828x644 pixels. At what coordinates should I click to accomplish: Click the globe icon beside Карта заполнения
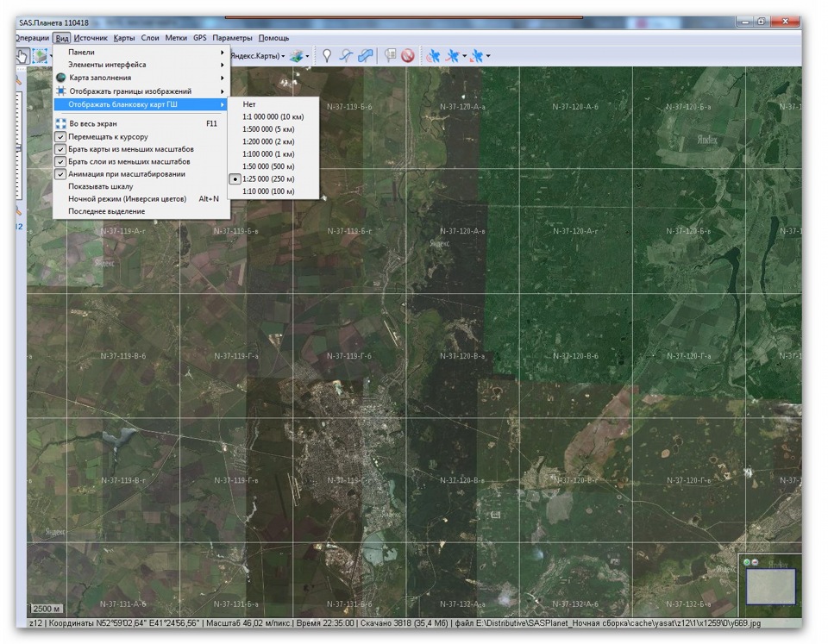[60, 78]
